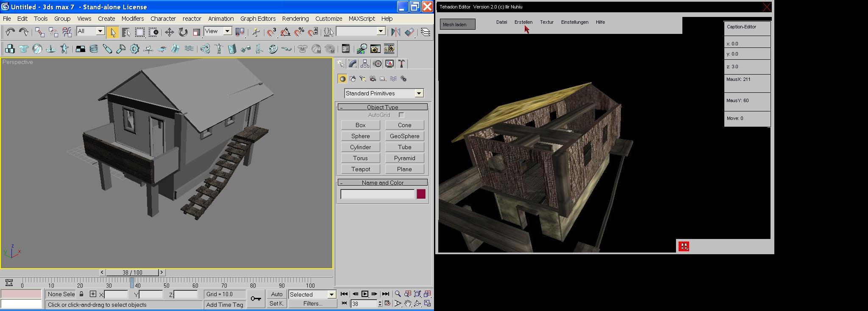Open the Standard Primitives dropdown
The image size is (868, 311).
418,93
